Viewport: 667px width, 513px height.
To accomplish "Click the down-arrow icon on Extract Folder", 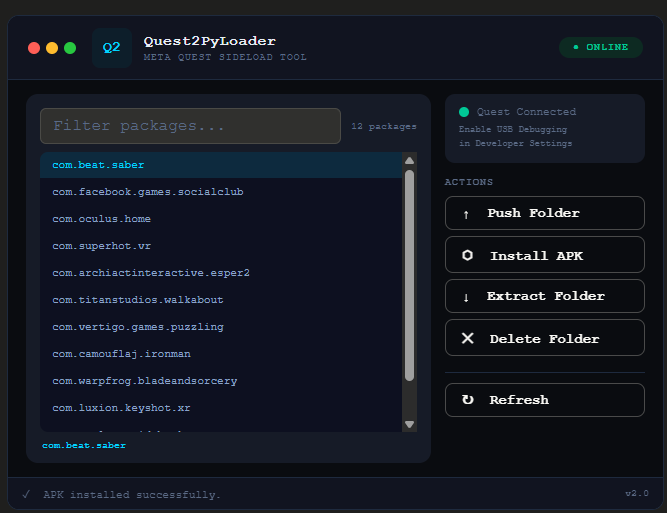I will 466,297.
